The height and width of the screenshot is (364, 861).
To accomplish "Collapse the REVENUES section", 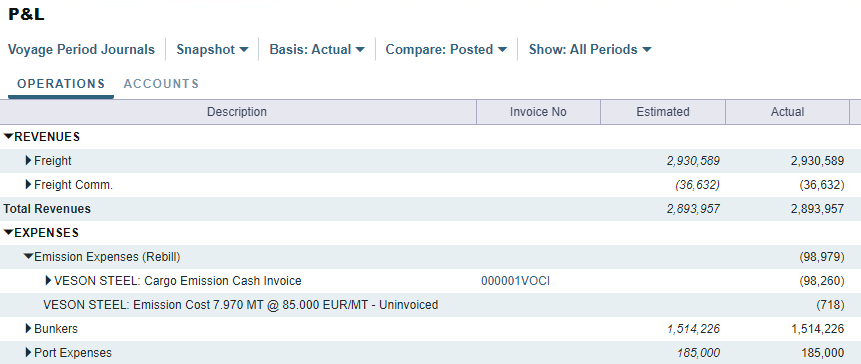I will click(x=8, y=137).
